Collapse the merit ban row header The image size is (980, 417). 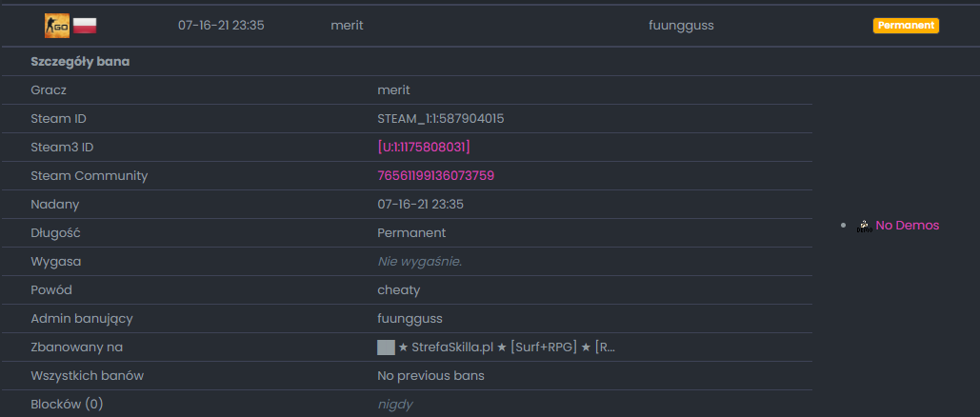pyautogui.click(x=490, y=26)
